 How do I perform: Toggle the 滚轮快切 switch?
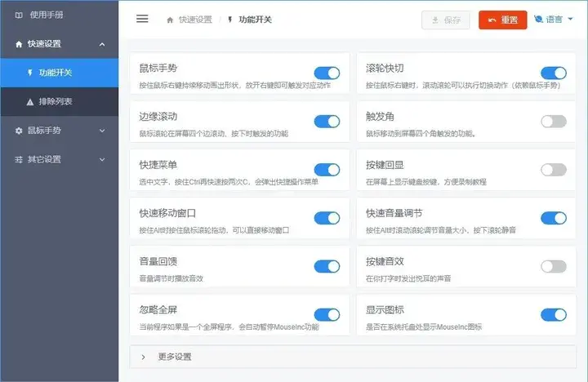pyautogui.click(x=554, y=73)
